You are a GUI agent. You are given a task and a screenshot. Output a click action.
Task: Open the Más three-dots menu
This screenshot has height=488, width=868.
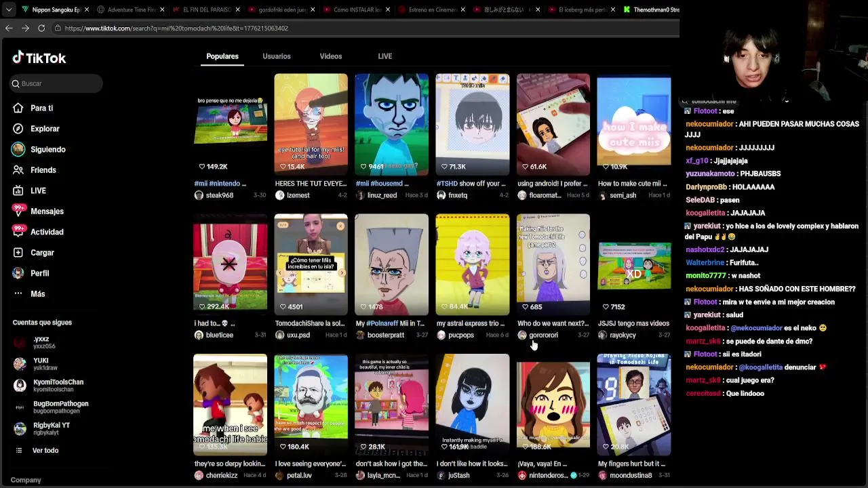pos(28,293)
